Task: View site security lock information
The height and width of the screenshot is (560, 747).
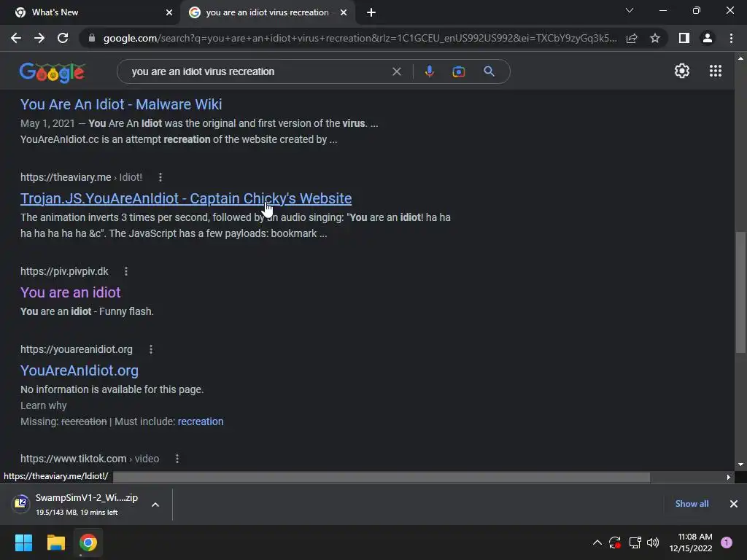Action: click(92, 38)
